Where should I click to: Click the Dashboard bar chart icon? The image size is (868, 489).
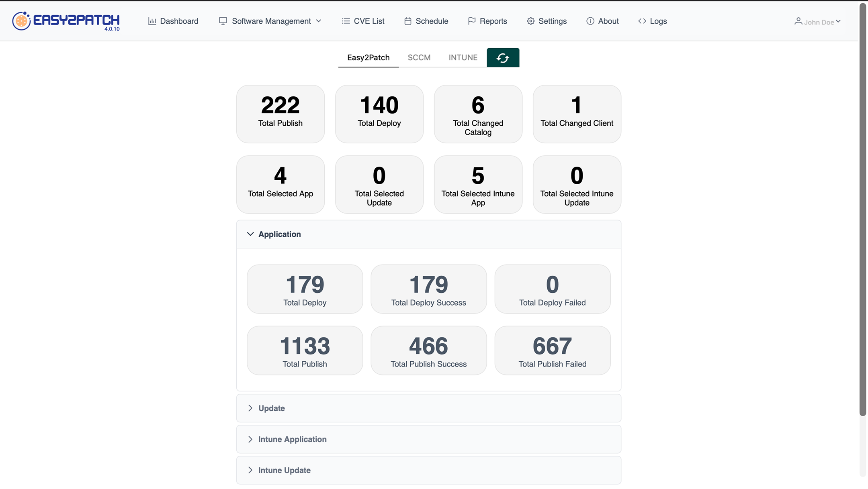(x=152, y=21)
